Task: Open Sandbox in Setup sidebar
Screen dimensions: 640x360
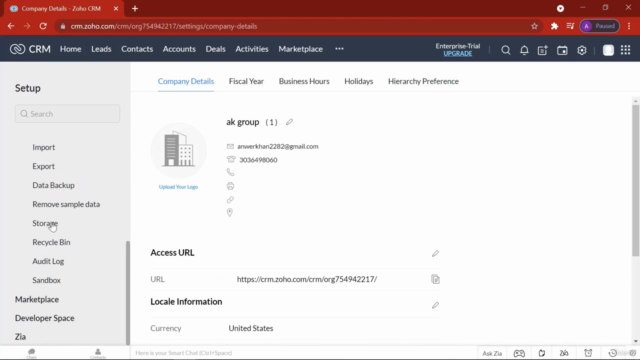Action: (47, 280)
